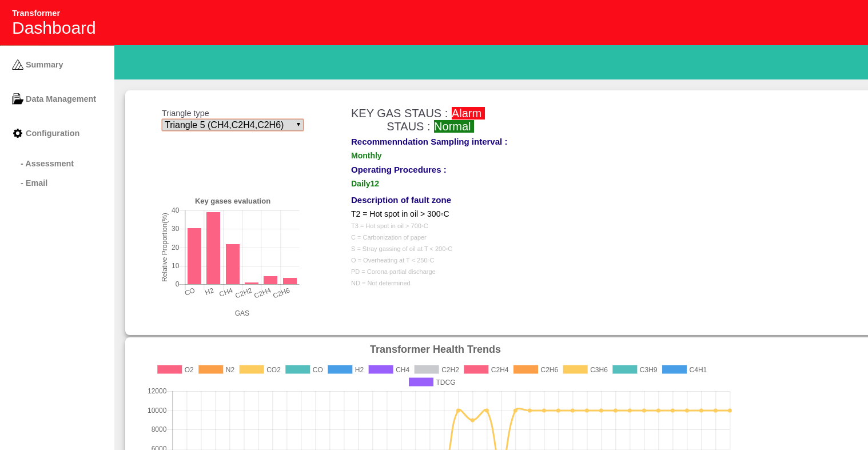This screenshot has width=868, height=450.
Task: Click the dropdown arrow on Triangle 5 selector
Action: tap(298, 125)
